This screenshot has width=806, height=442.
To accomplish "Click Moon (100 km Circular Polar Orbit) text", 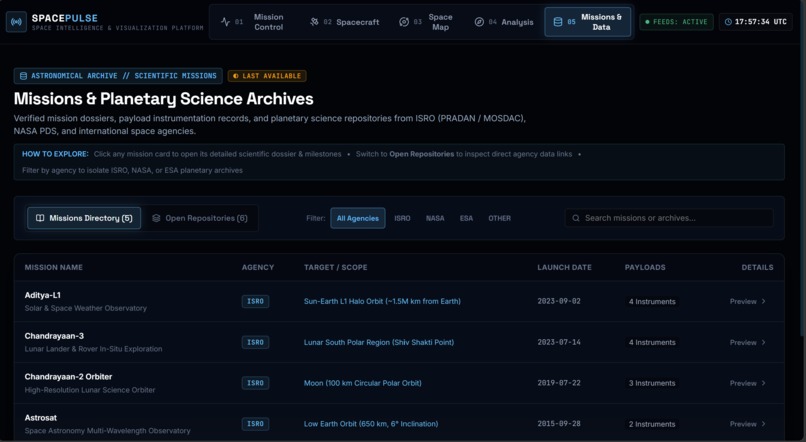I will [362, 383].
